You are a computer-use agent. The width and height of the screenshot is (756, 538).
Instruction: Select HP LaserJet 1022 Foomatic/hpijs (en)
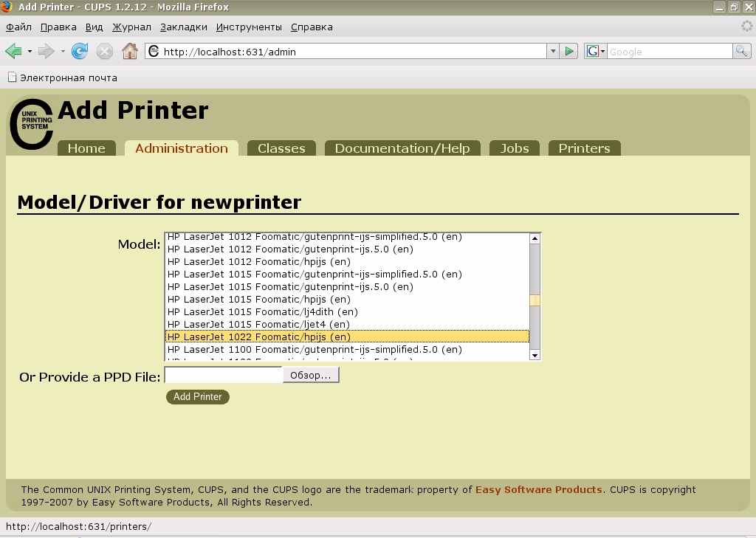[x=347, y=337]
